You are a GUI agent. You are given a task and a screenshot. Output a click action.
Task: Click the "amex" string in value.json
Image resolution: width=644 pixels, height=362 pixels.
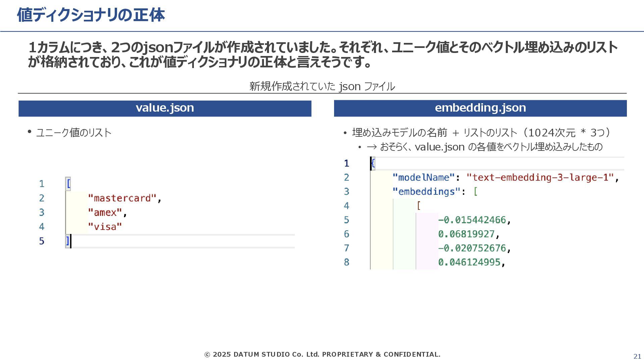[x=105, y=213]
